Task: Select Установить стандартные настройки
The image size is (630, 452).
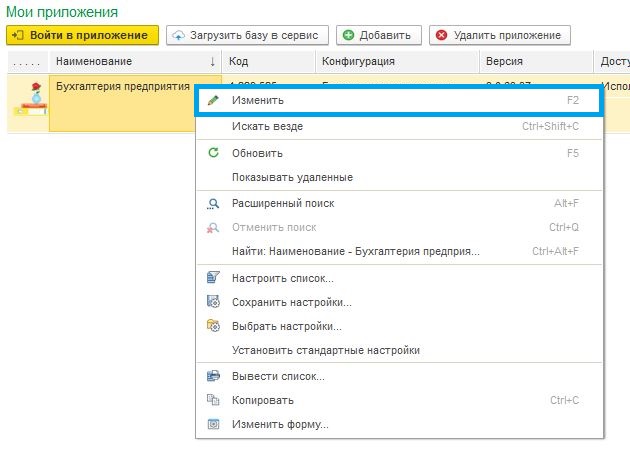Action: 325,350
